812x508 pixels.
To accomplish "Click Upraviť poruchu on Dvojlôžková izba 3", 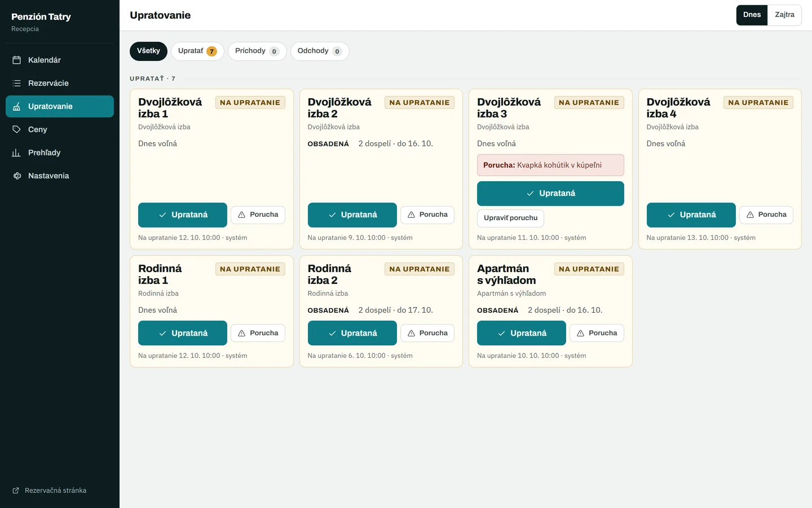I will pos(510,218).
